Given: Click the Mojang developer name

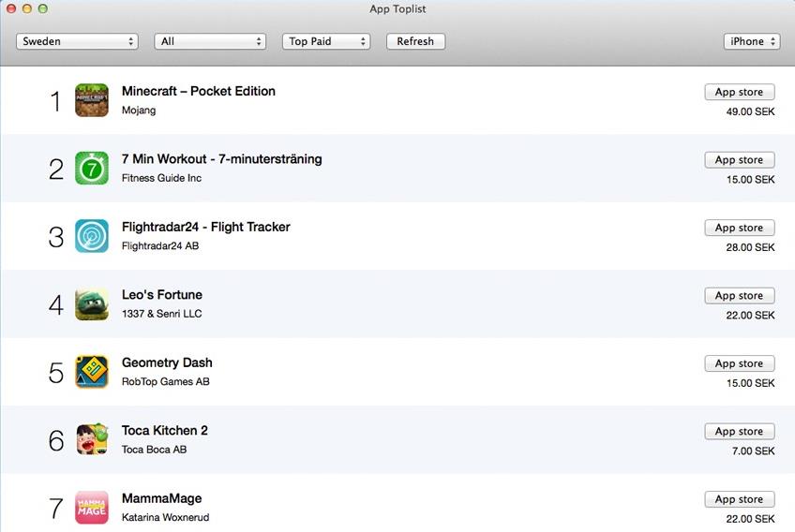Looking at the screenshot, I should coord(139,111).
